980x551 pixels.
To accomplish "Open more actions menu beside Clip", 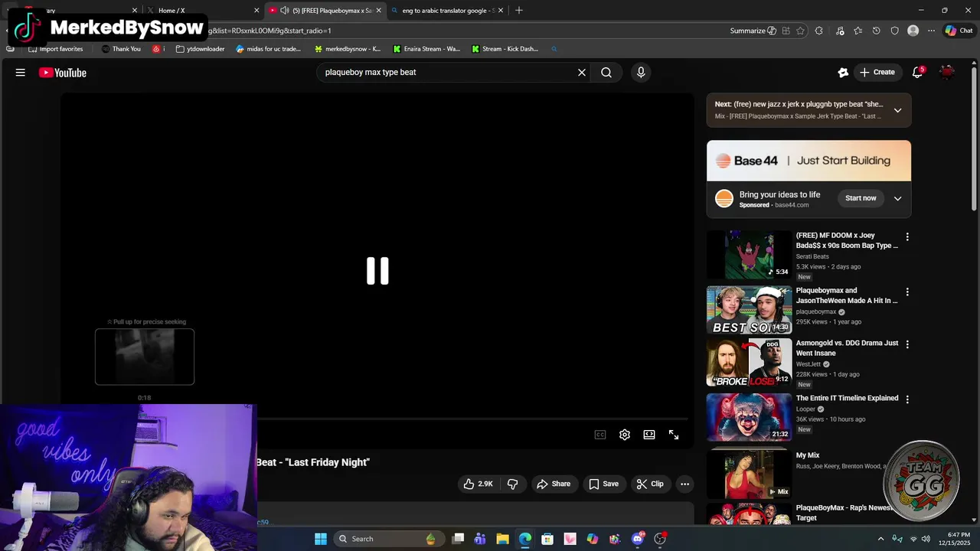I will point(685,484).
